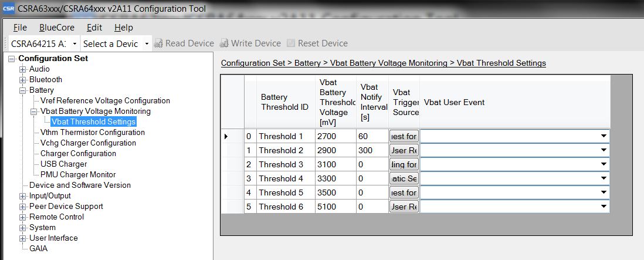Image resolution: width=644 pixels, height=260 pixels.
Task: Select Vthm Thermistor Configuration in tree
Action: click(x=92, y=133)
